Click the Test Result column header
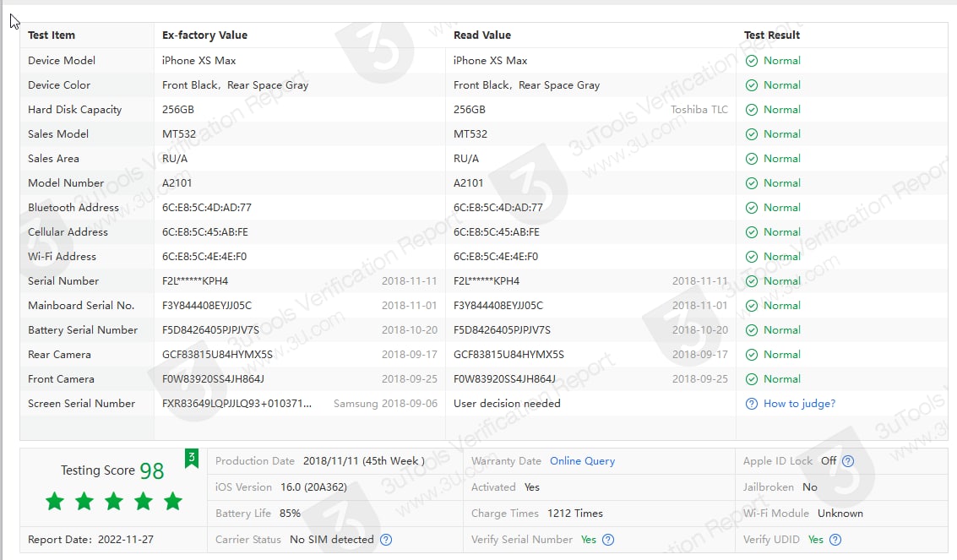The width and height of the screenshot is (957, 560). 771,35
